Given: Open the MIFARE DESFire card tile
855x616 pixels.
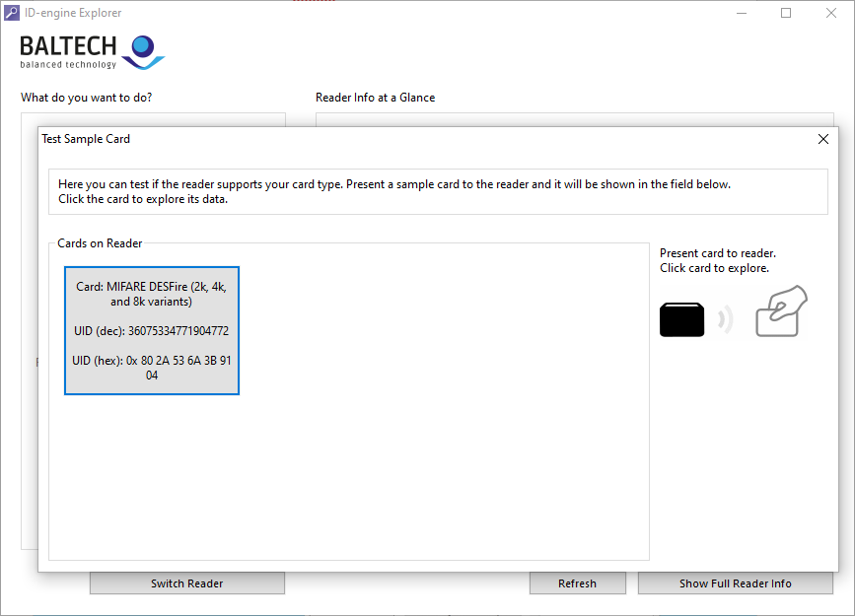Looking at the screenshot, I should click(x=152, y=330).
